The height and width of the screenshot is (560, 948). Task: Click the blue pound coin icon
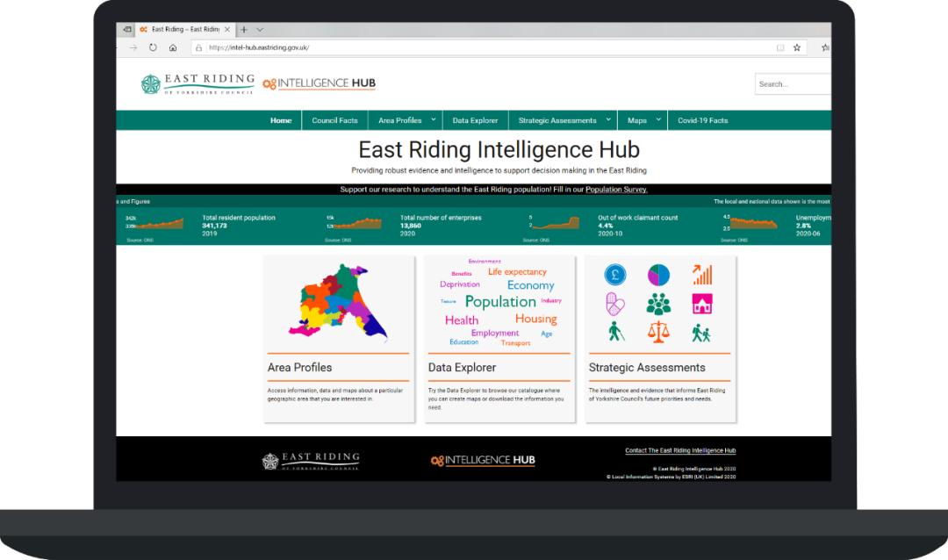(x=615, y=275)
